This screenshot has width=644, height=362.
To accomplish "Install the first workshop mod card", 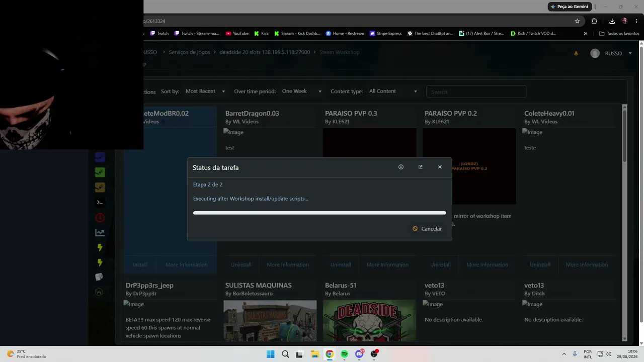I will (140, 264).
